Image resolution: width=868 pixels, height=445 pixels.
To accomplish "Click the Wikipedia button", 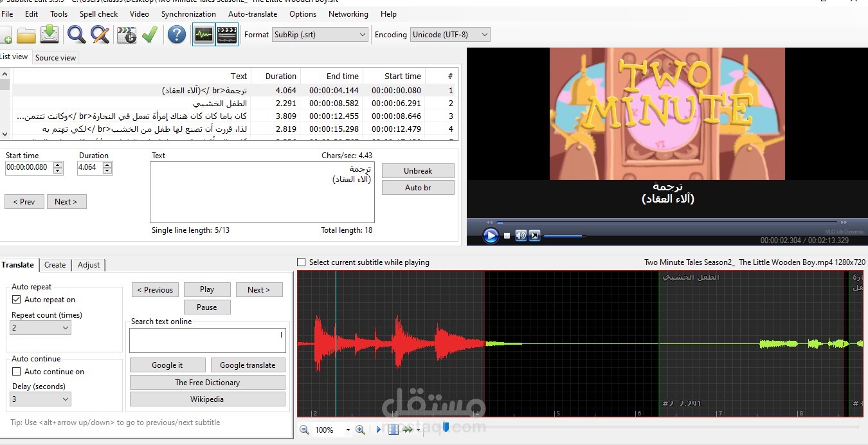I will click(x=207, y=399).
